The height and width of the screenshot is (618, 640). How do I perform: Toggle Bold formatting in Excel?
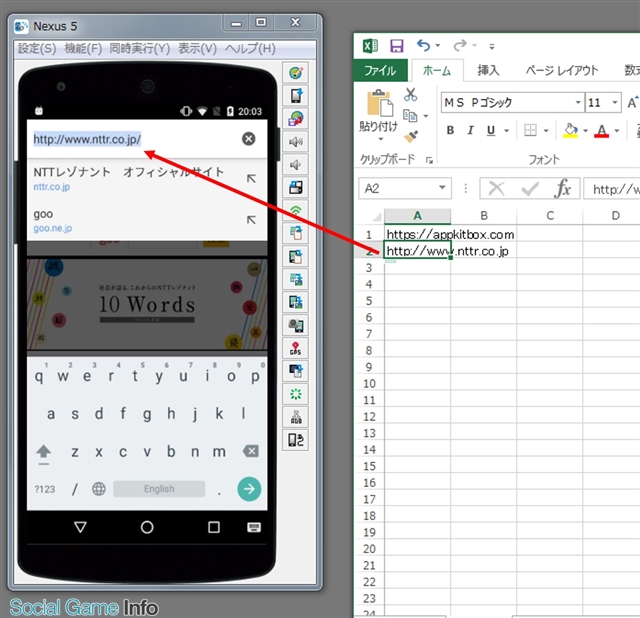point(450,130)
